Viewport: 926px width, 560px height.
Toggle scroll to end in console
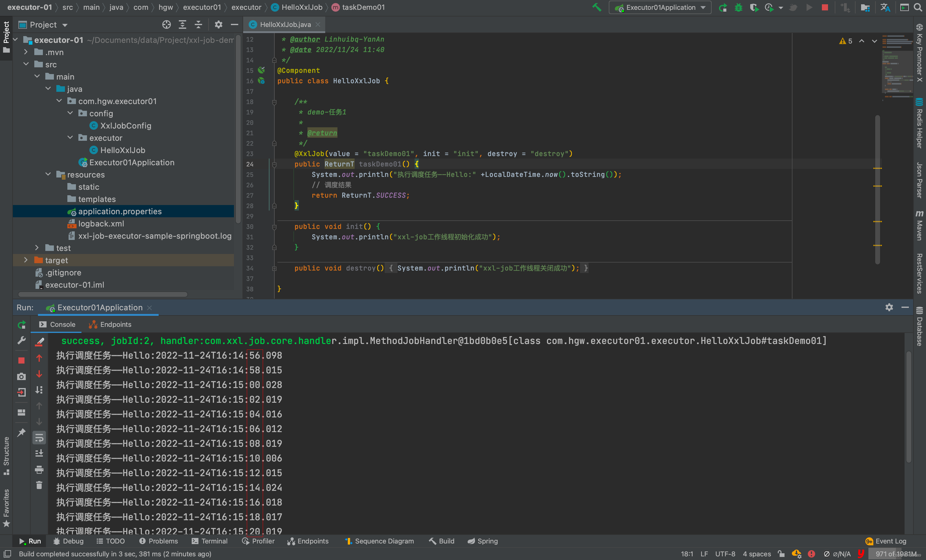coord(39,453)
